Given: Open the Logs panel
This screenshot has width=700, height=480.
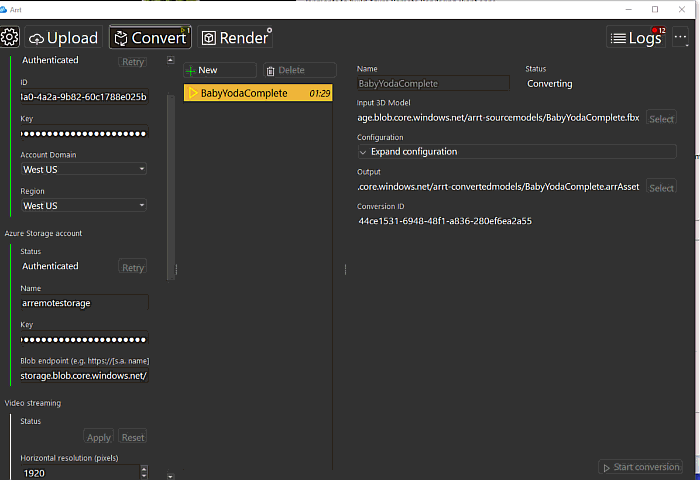Looking at the screenshot, I should tap(636, 38).
